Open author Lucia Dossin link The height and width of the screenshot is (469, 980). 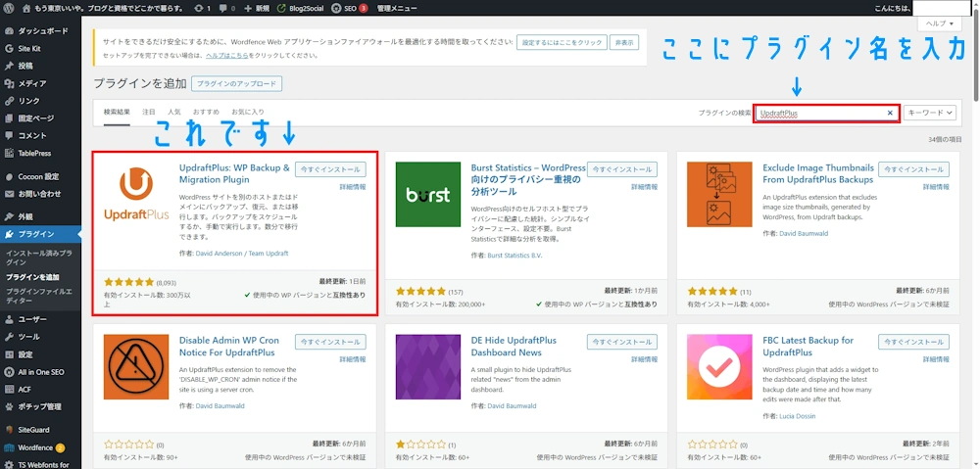click(798, 416)
